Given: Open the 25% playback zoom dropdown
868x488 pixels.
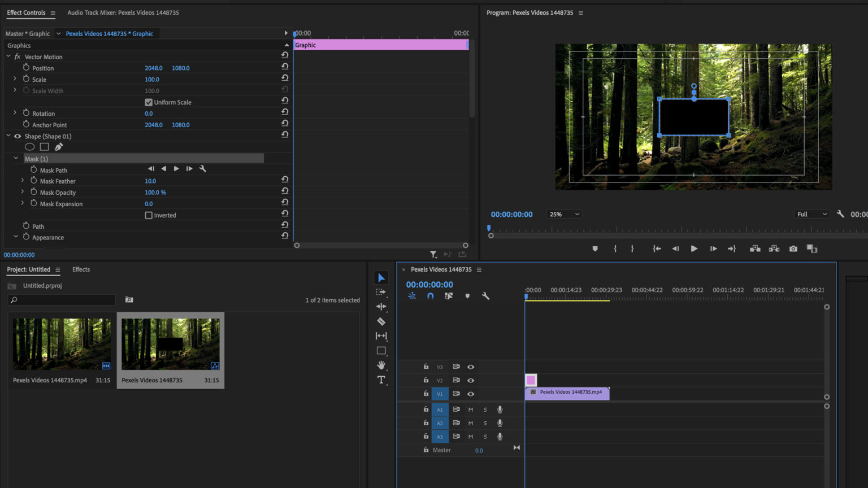Looking at the screenshot, I should click(x=563, y=213).
